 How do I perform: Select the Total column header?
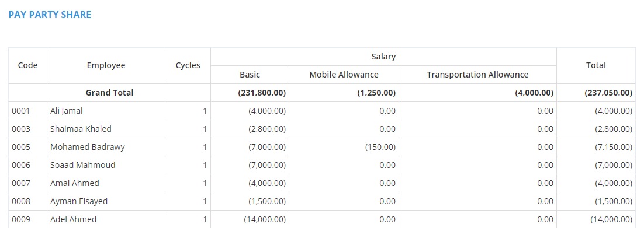pyautogui.click(x=596, y=66)
